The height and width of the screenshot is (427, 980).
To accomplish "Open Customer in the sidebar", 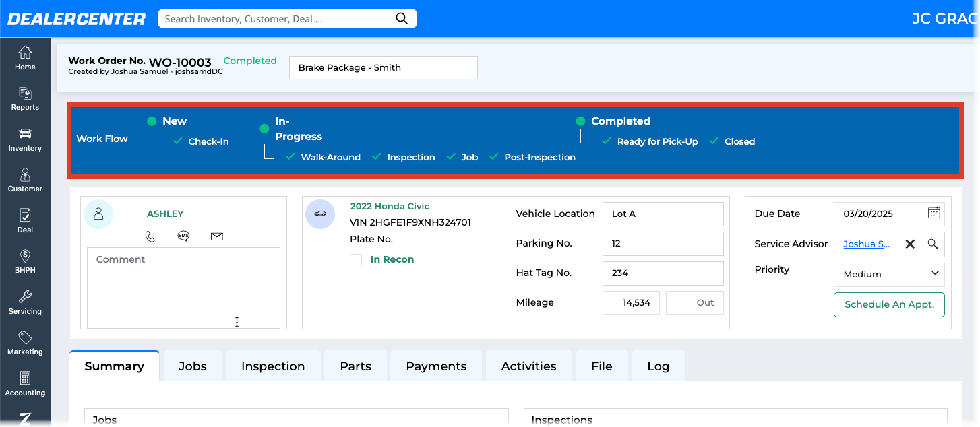I will (x=25, y=180).
